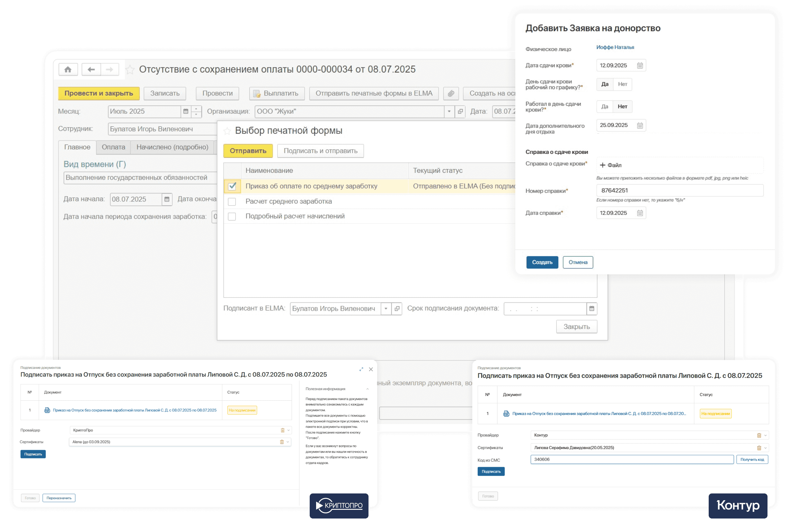789x532 pixels.
Task: Select Да for worked on donation day
Action: (605, 107)
